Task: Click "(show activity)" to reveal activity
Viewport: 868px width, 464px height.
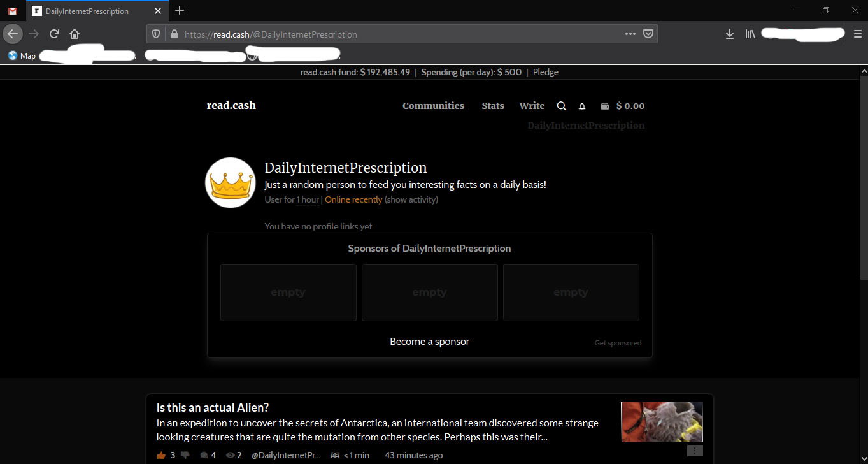Action: pyautogui.click(x=411, y=199)
